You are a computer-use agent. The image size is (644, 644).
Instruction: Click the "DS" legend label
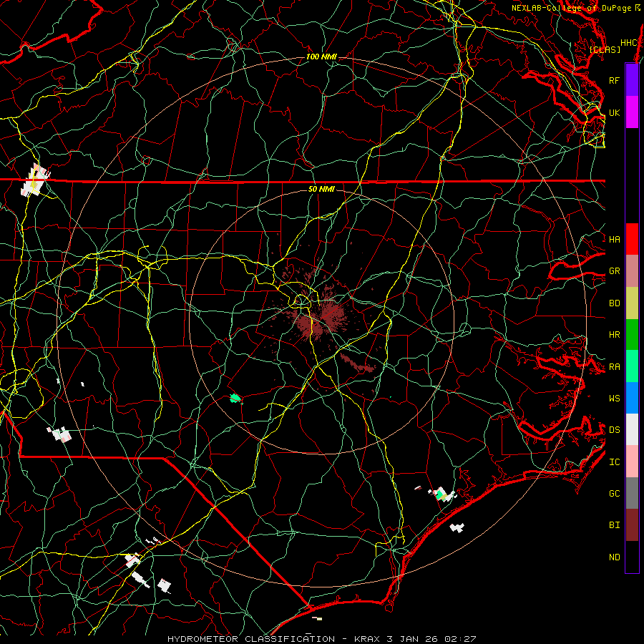click(614, 430)
